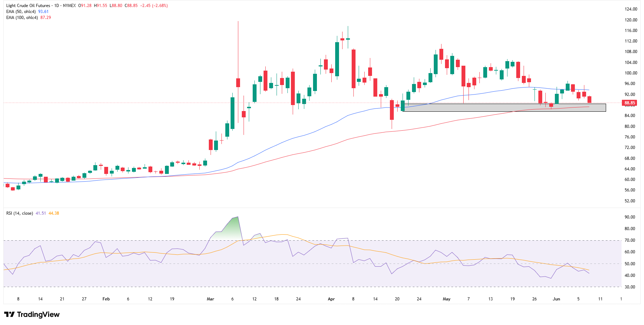Select the EMA (50, ohlc4) indicator label

pos(21,12)
